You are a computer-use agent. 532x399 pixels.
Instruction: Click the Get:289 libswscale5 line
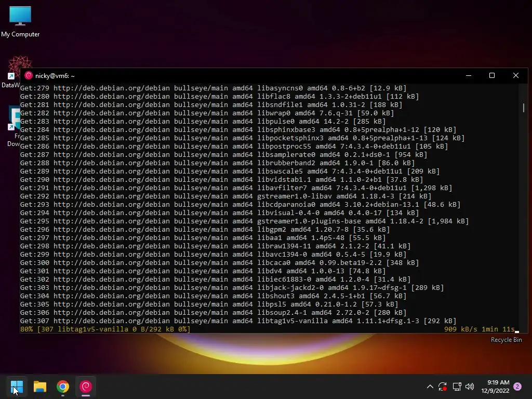point(230,171)
